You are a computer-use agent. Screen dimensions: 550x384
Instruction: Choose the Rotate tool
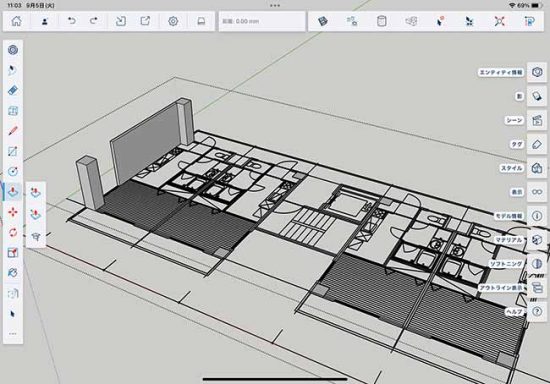13,233
